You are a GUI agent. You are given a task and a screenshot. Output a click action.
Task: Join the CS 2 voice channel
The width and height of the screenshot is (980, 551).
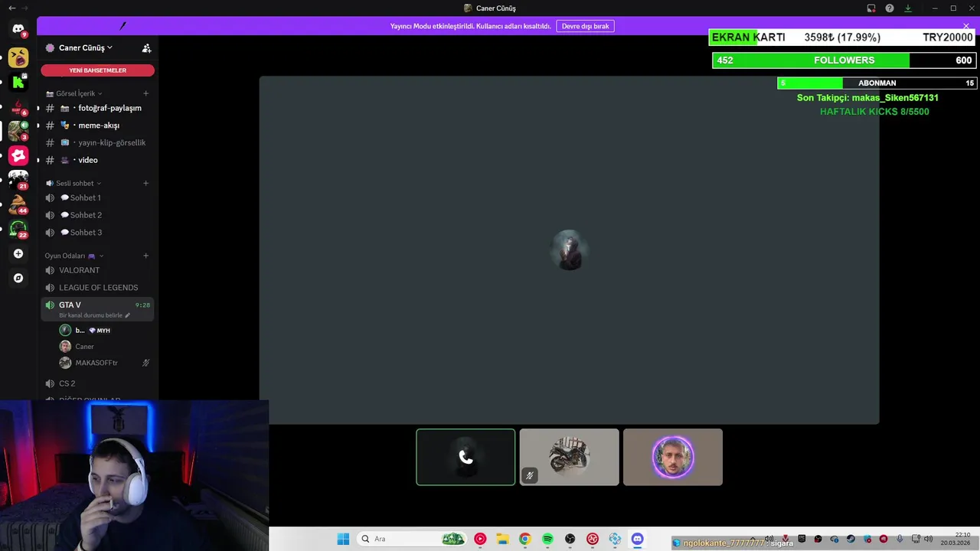pos(97,383)
